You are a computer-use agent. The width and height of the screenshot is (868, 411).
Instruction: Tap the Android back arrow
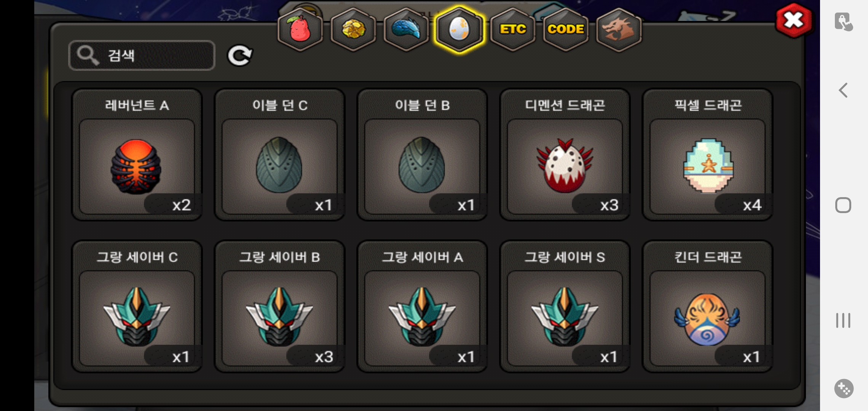tap(843, 91)
